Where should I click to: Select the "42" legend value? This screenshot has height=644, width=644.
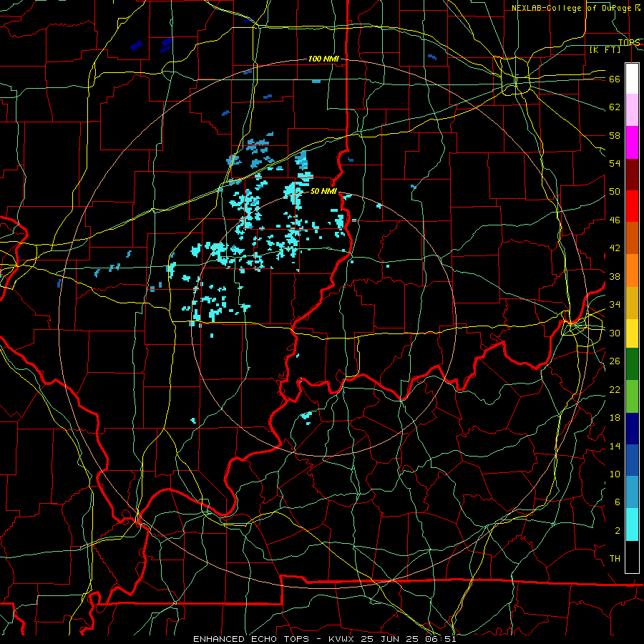point(615,248)
